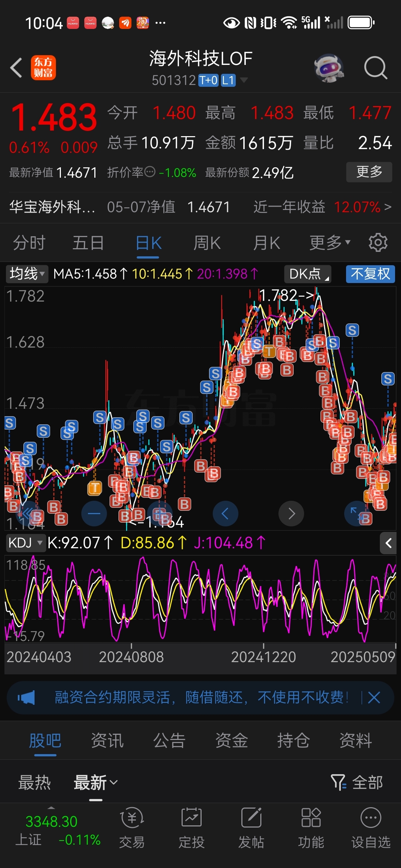This screenshot has width=401, height=868.
Task: Open 功能 functions icon
Action: 311,828
